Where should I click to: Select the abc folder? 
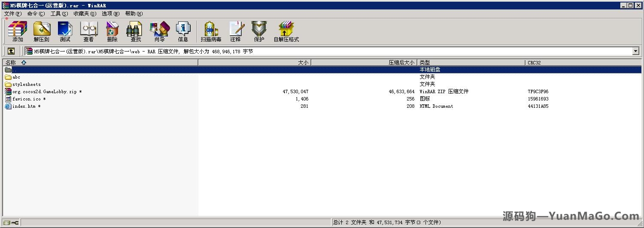[x=16, y=77]
